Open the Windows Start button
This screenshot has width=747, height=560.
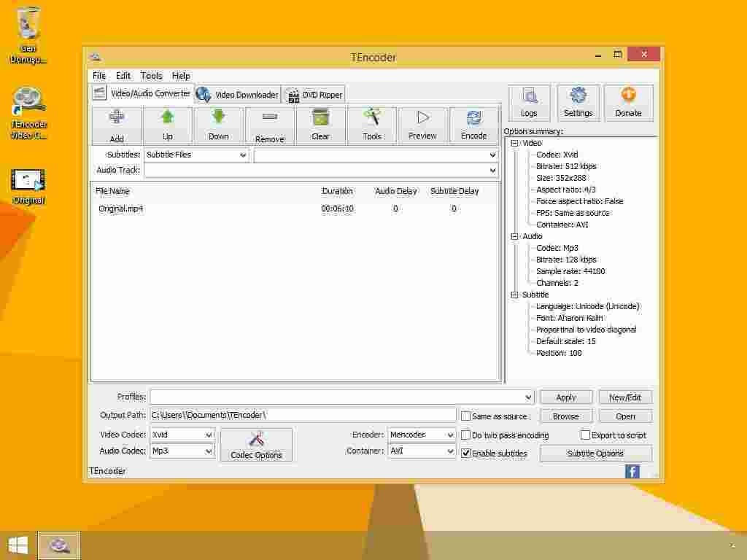[18, 545]
